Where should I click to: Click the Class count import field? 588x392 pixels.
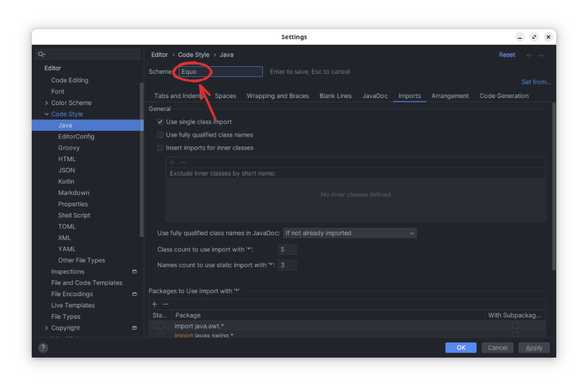tap(287, 249)
